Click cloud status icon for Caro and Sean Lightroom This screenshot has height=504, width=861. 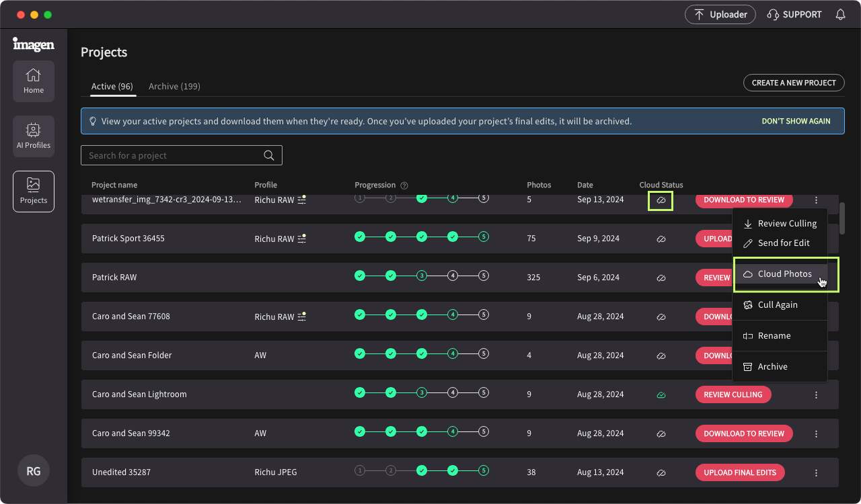tap(661, 395)
